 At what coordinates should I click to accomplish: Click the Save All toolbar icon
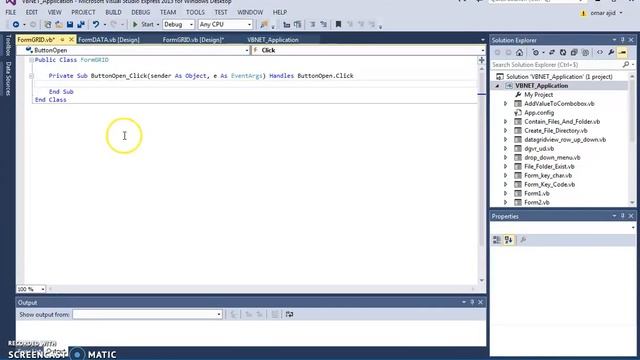coord(81,24)
